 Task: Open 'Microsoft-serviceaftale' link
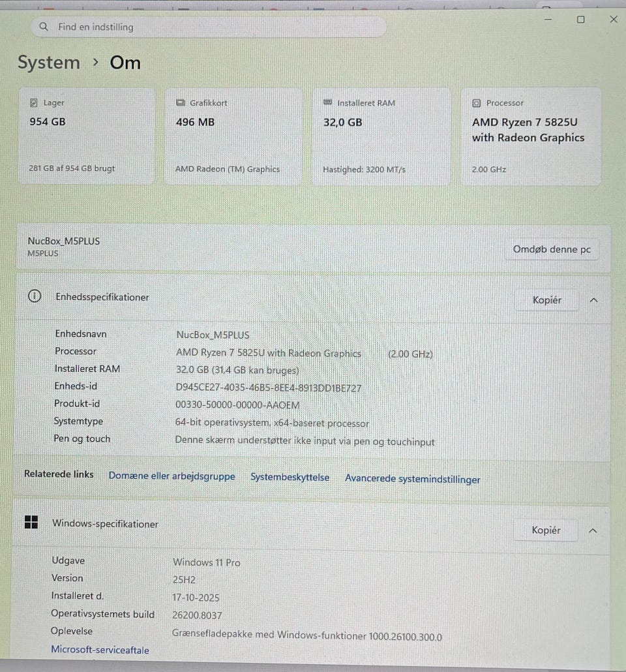point(100,650)
